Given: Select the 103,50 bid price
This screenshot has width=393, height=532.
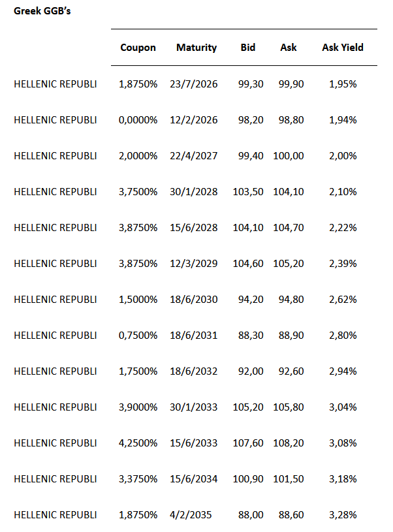Looking at the screenshot, I should click(248, 192).
